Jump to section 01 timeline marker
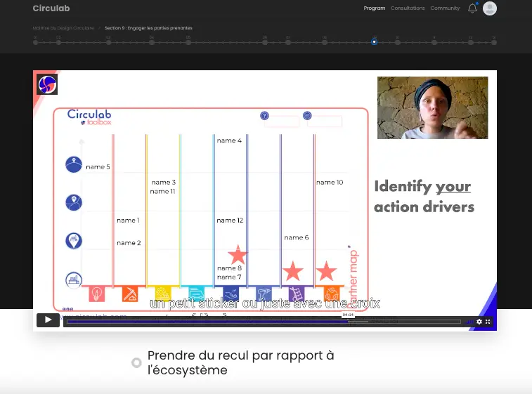 tap(35, 42)
